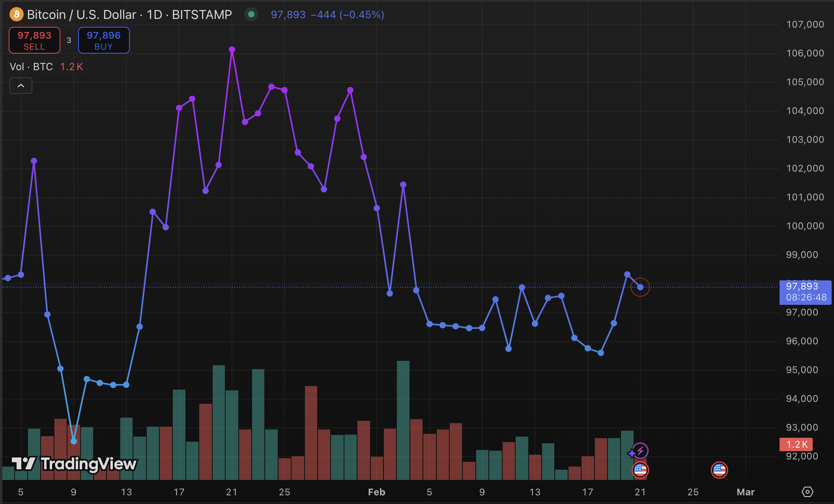Click the red 1.2 K volume axis label
834x504 pixels.
click(796, 444)
